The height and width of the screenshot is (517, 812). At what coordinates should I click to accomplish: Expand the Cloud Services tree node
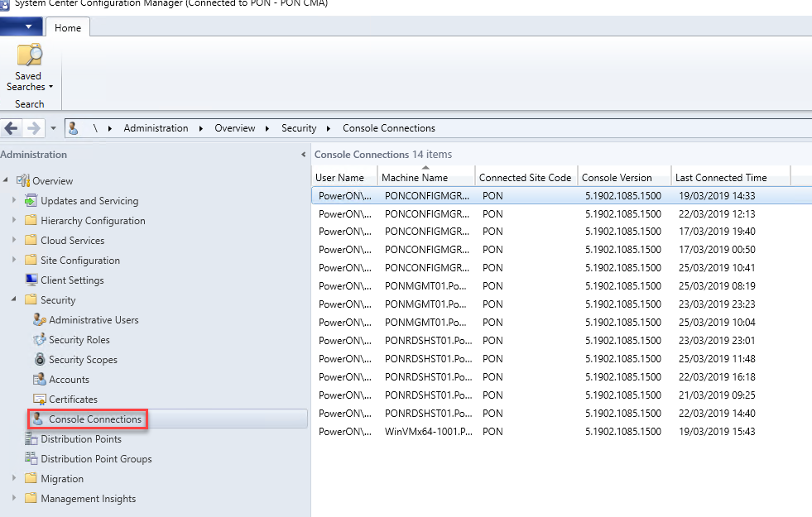point(14,241)
